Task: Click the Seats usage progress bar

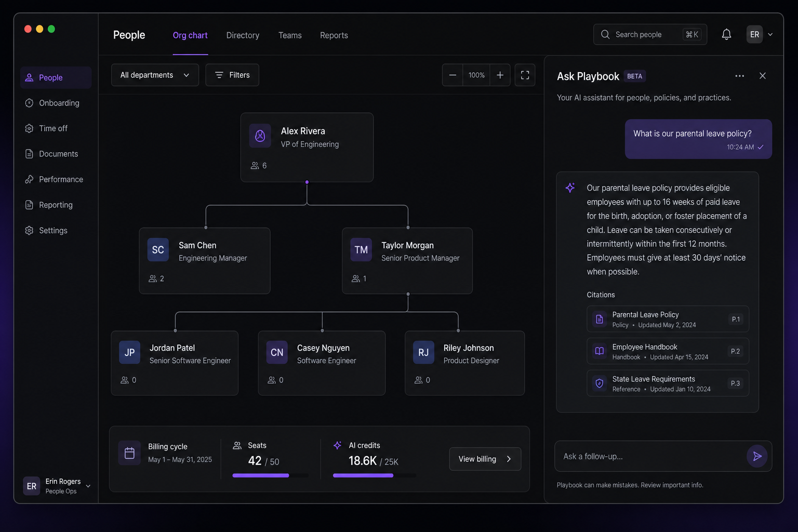Action: (x=270, y=475)
